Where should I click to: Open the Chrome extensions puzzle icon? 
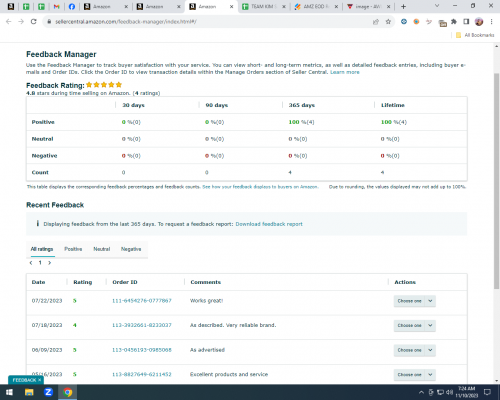pyautogui.click(x=454, y=22)
